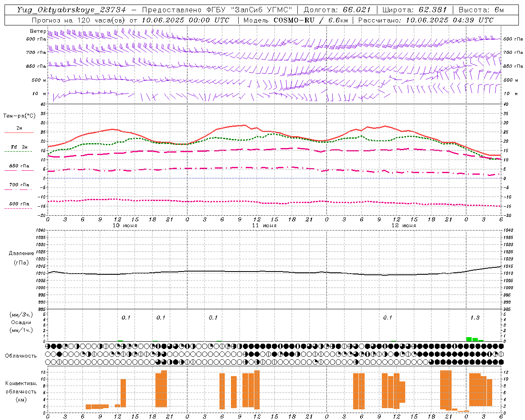Click the "Ветер" wind panel label

(38, 31)
